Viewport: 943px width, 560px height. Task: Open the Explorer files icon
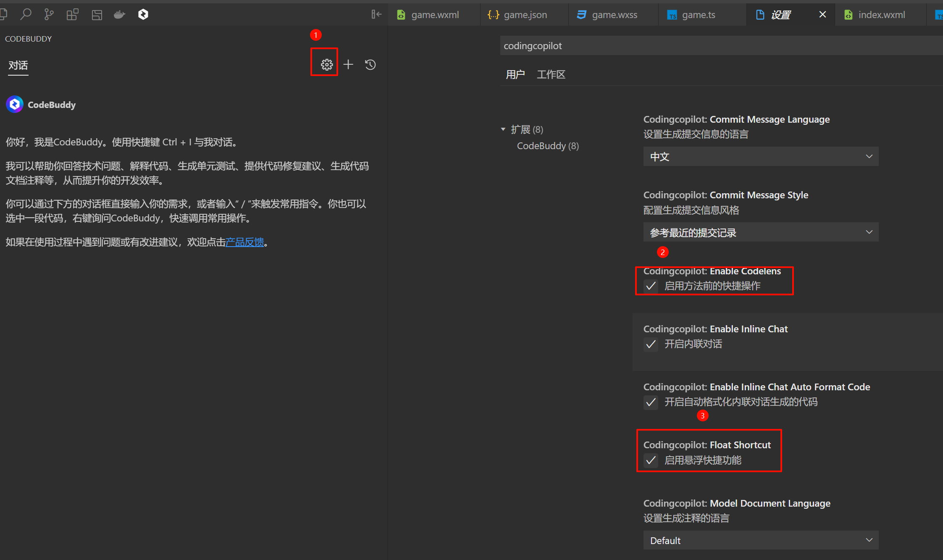pyautogui.click(x=3, y=15)
